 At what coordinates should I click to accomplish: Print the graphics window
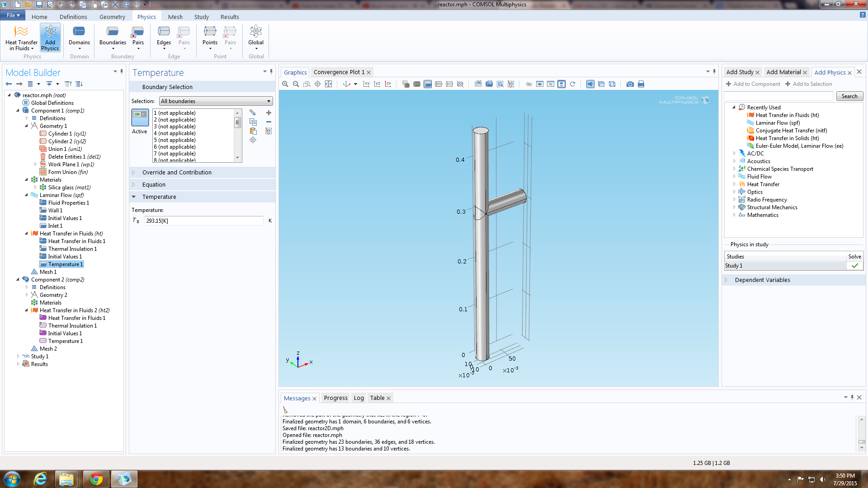pos(641,84)
